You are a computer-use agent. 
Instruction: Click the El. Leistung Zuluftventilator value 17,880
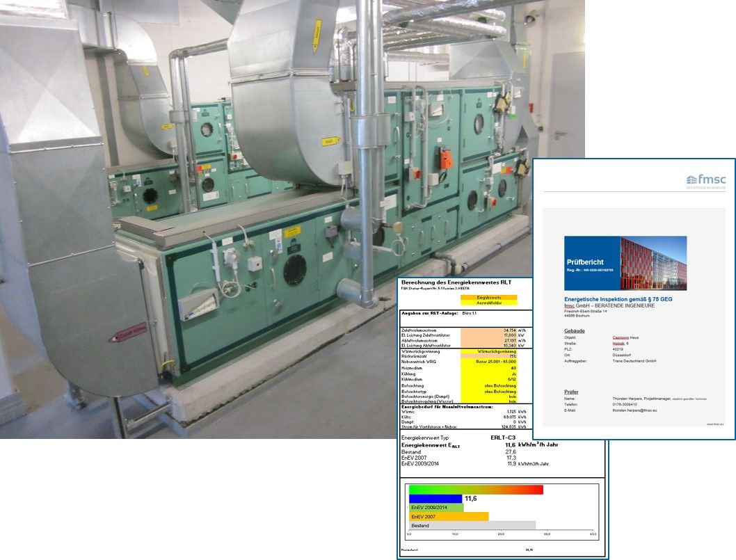509,335
